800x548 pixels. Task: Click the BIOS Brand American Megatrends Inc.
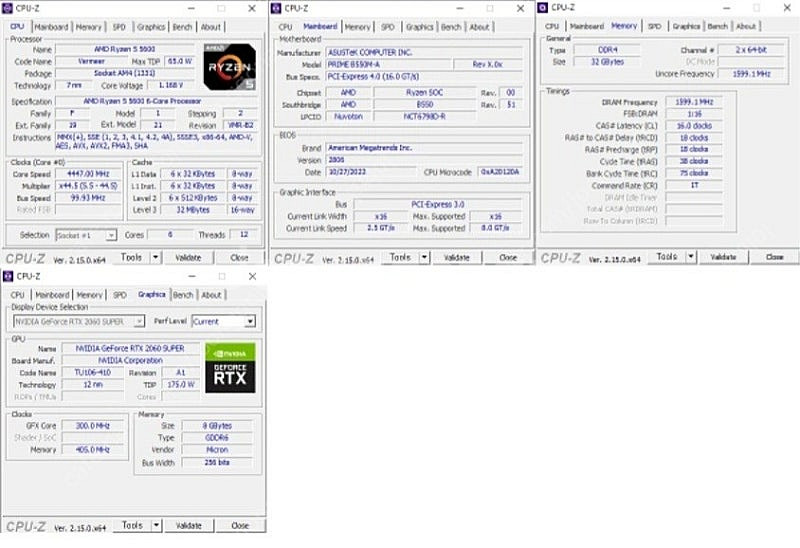(x=424, y=147)
